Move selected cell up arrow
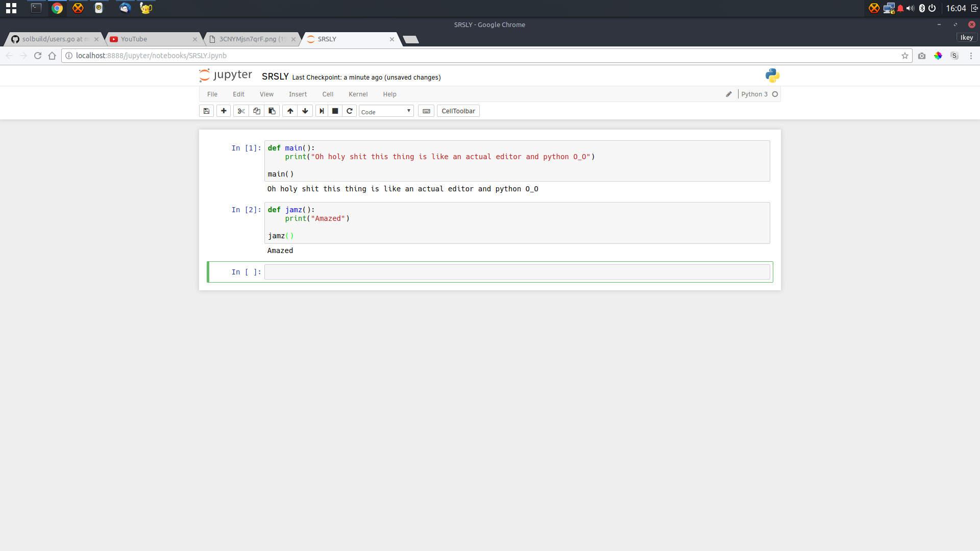The width and height of the screenshot is (980, 551). [x=290, y=111]
